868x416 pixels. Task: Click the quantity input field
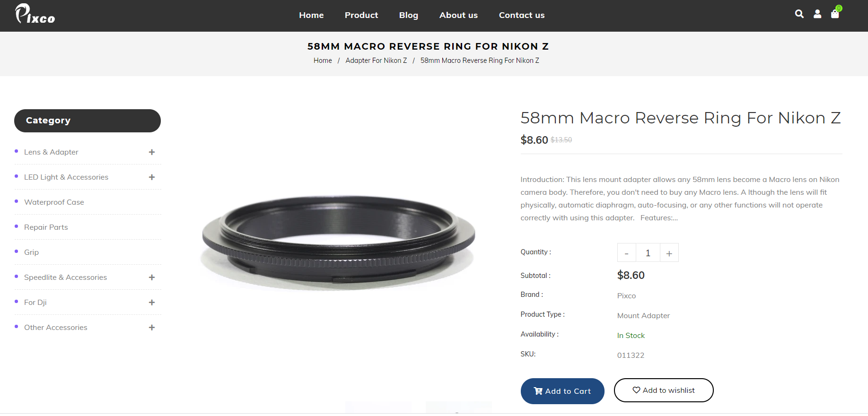[648, 253]
